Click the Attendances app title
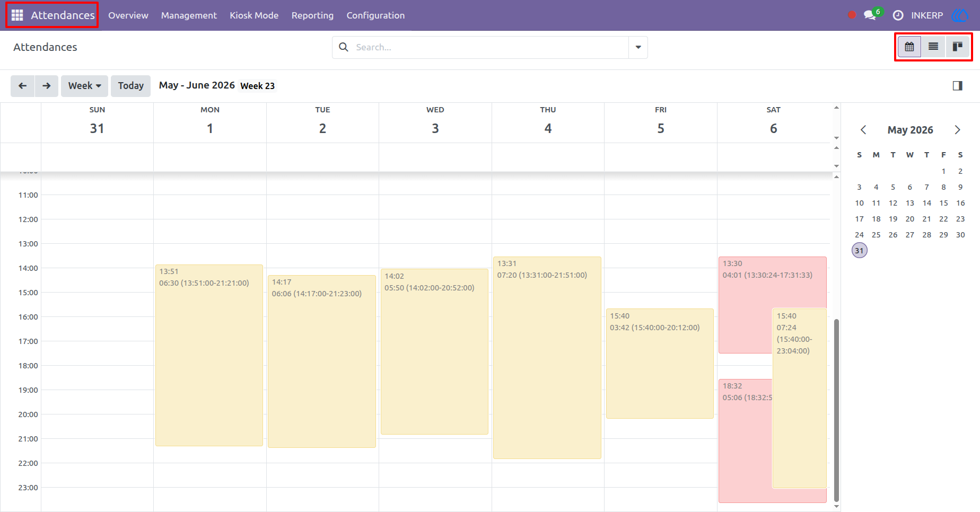 point(63,15)
